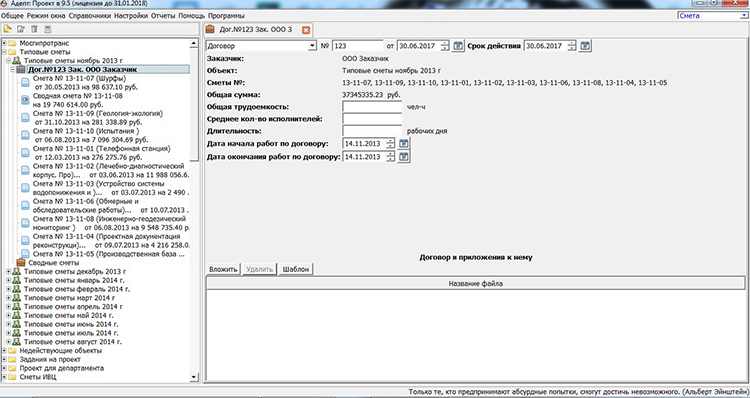Click briefcase icon of Дог.№123 tree node

click(x=21, y=69)
